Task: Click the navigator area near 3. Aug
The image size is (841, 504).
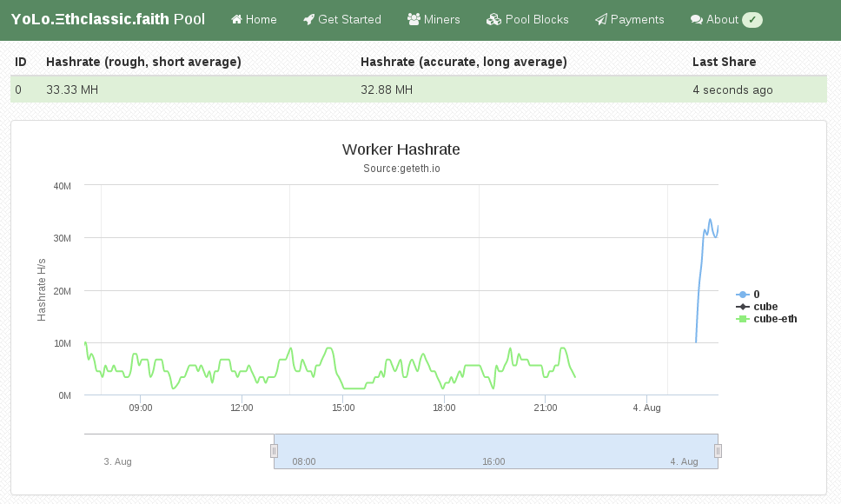Action: pyautogui.click(x=117, y=461)
